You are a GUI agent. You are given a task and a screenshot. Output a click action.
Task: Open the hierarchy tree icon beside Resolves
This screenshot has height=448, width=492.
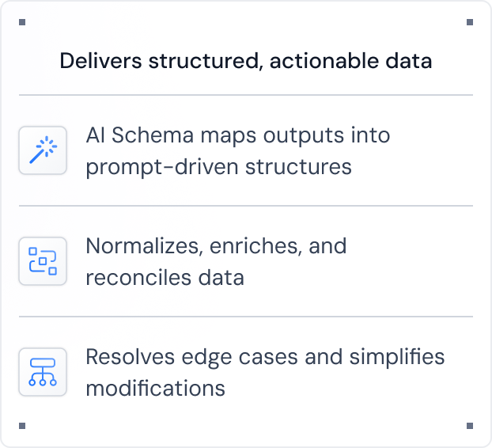coord(43,372)
